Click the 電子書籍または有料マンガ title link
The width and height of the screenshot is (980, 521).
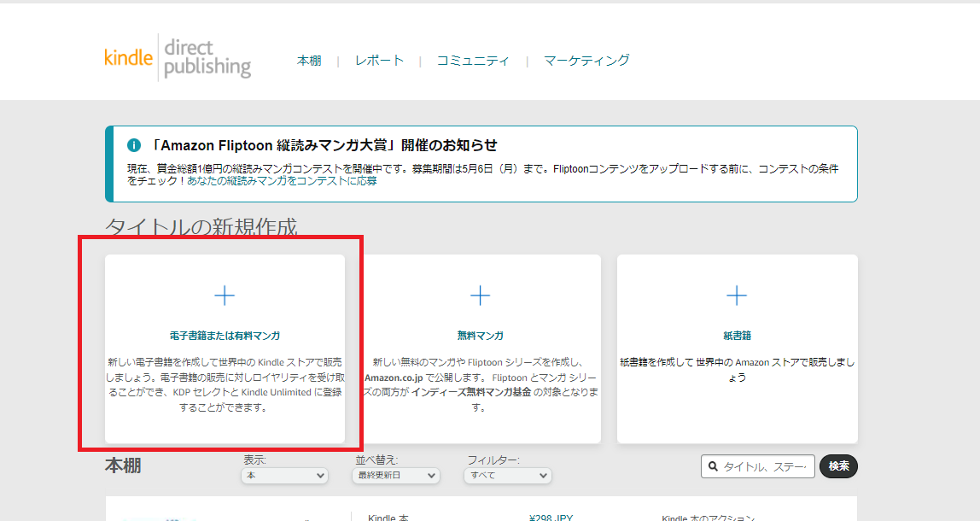[225, 336]
